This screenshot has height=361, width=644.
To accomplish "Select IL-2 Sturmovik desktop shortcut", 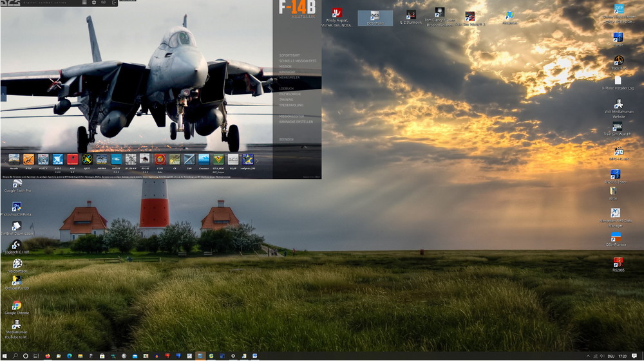I will [410, 17].
